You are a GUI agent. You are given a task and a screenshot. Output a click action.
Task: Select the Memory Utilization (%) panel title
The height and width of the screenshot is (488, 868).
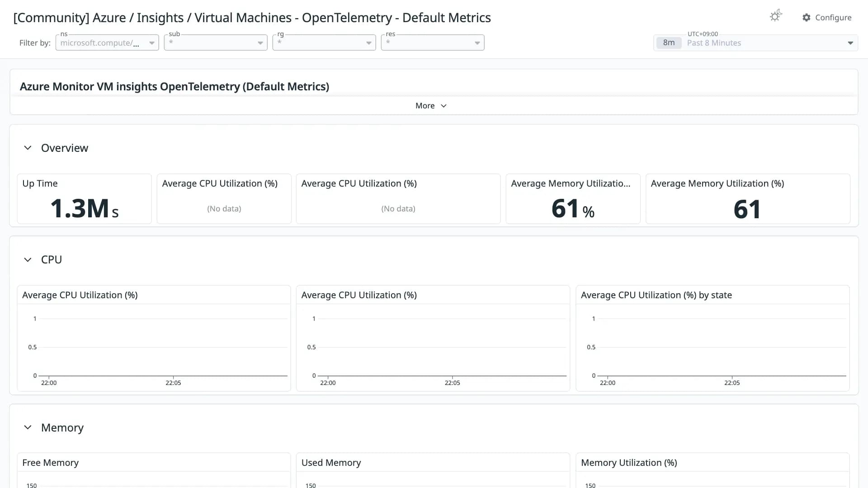pyautogui.click(x=629, y=463)
